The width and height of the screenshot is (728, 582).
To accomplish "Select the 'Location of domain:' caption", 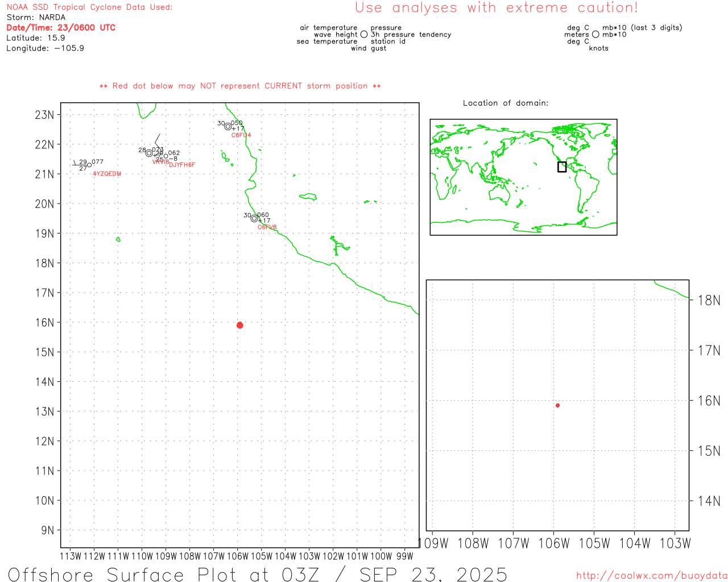I will [506, 103].
